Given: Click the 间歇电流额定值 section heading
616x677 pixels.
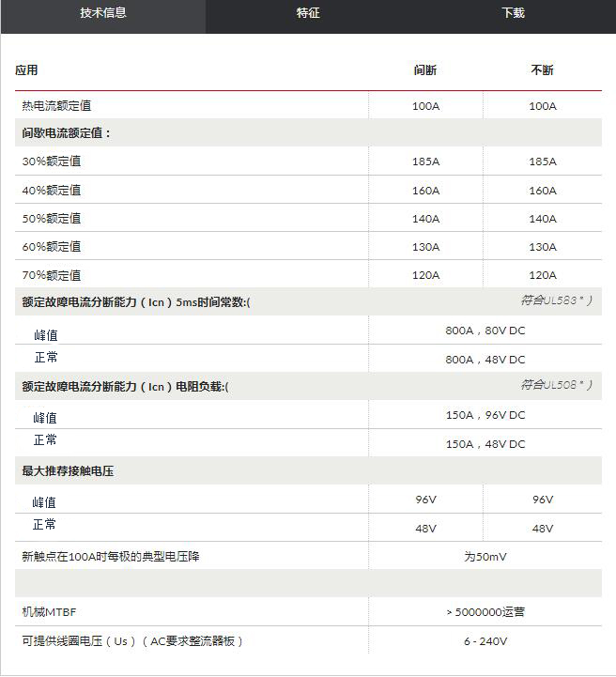Looking at the screenshot, I should pos(67,133).
